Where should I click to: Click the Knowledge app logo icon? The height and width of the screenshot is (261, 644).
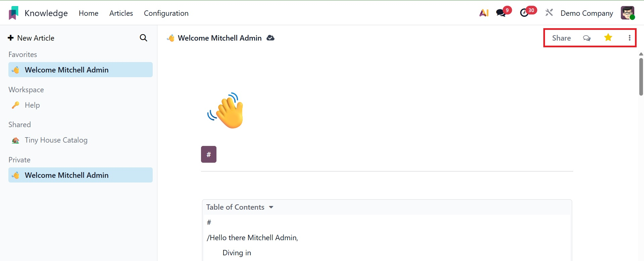coord(13,13)
